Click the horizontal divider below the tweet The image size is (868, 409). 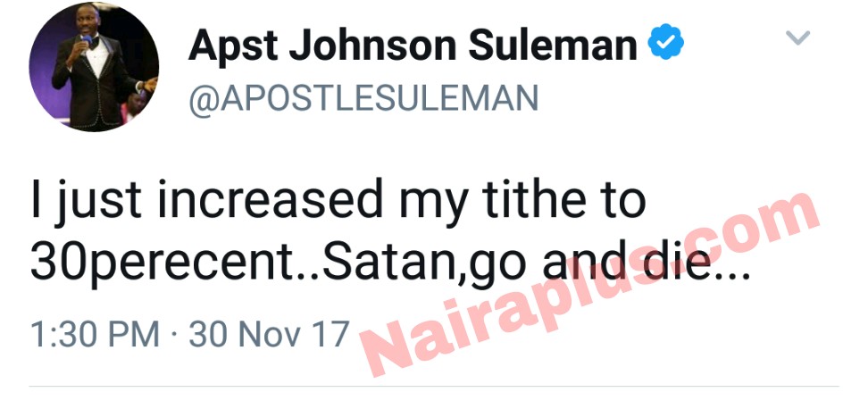point(434,387)
